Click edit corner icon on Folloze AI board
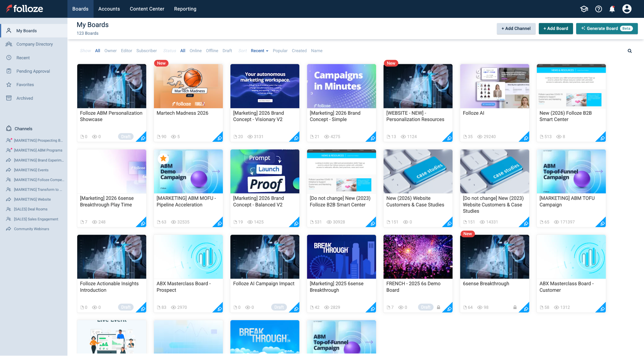This screenshot has width=644, height=356. tap(526, 138)
